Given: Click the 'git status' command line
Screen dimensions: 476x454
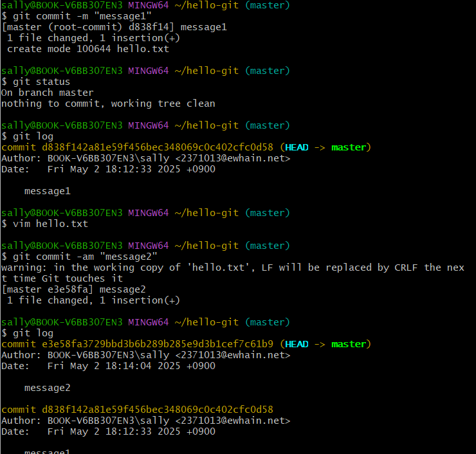Looking at the screenshot, I should (x=36, y=82).
